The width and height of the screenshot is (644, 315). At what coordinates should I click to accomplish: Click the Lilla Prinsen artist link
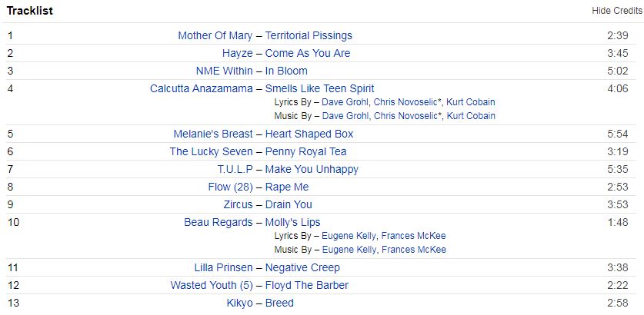click(x=223, y=267)
